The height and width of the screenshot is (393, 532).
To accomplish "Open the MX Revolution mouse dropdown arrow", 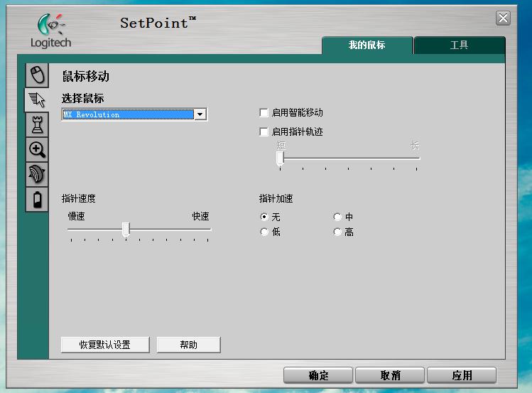I will click(200, 114).
